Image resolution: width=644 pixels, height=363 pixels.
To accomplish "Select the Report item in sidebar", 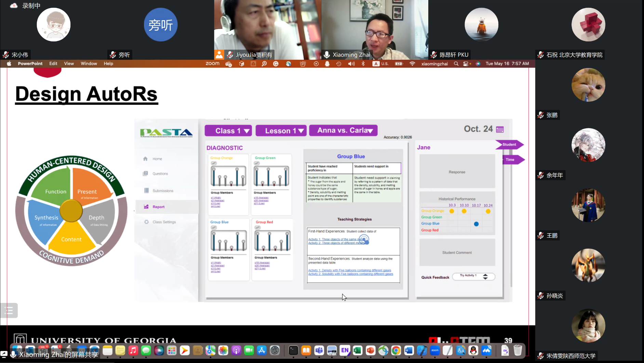I will (x=158, y=207).
